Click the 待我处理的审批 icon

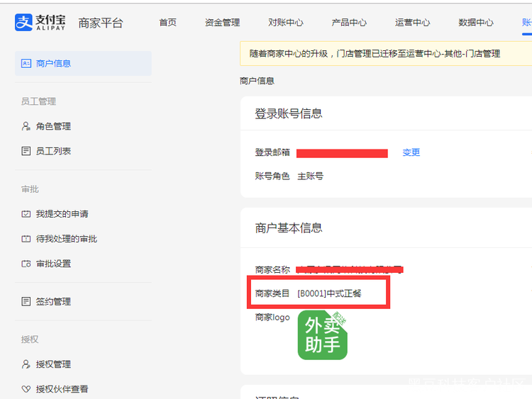pos(26,239)
